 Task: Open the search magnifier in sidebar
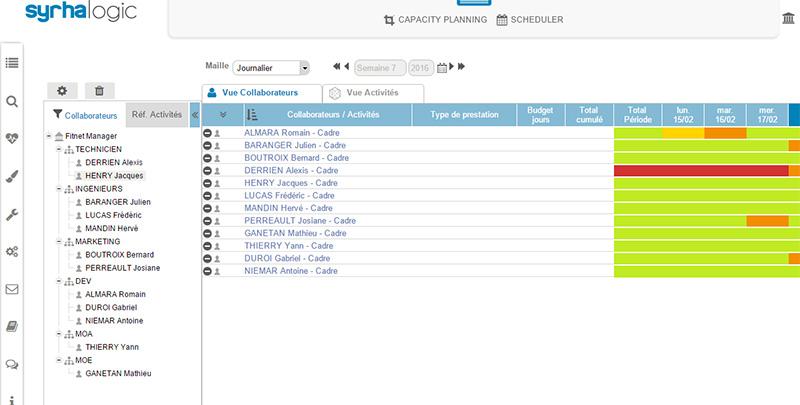coord(12,102)
